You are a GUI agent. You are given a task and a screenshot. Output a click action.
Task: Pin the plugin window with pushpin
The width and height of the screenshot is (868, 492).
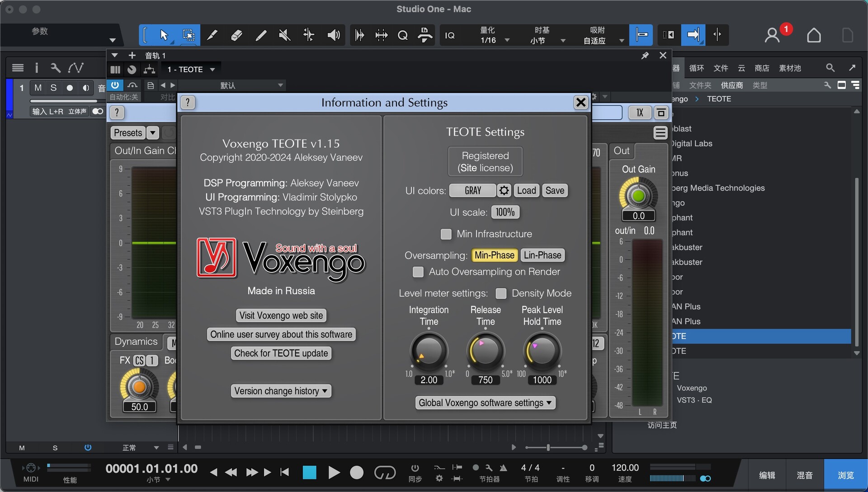(x=645, y=56)
